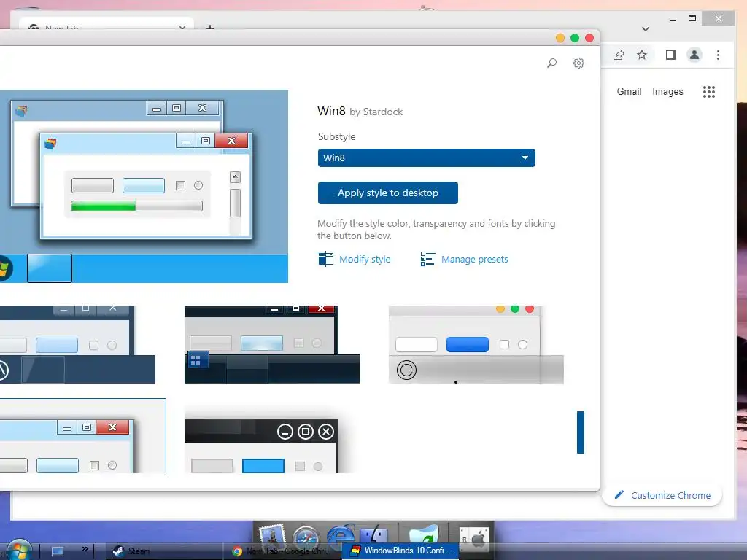Open Modify style link
747x560 pixels.
(365, 259)
